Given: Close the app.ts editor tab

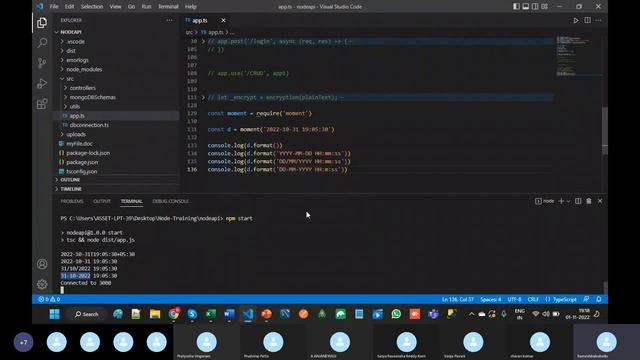Looking at the screenshot, I should 223,20.
